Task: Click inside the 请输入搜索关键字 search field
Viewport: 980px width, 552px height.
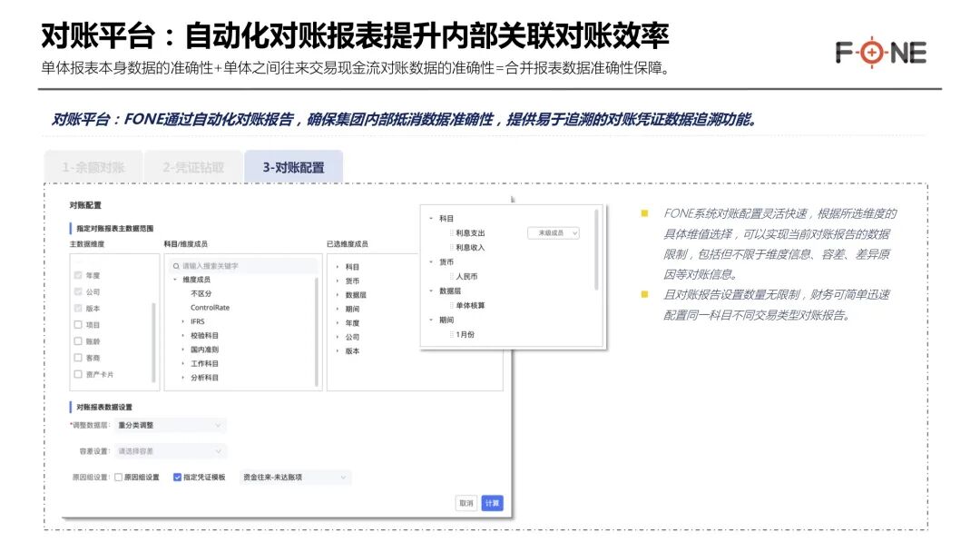Action: pos(218,266)
